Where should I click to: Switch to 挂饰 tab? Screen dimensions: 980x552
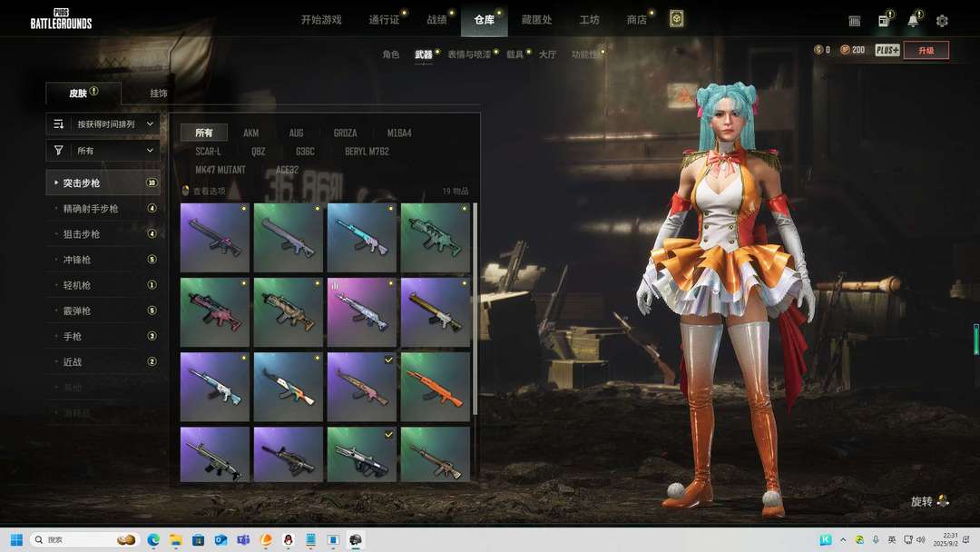(x=159, y=94)
